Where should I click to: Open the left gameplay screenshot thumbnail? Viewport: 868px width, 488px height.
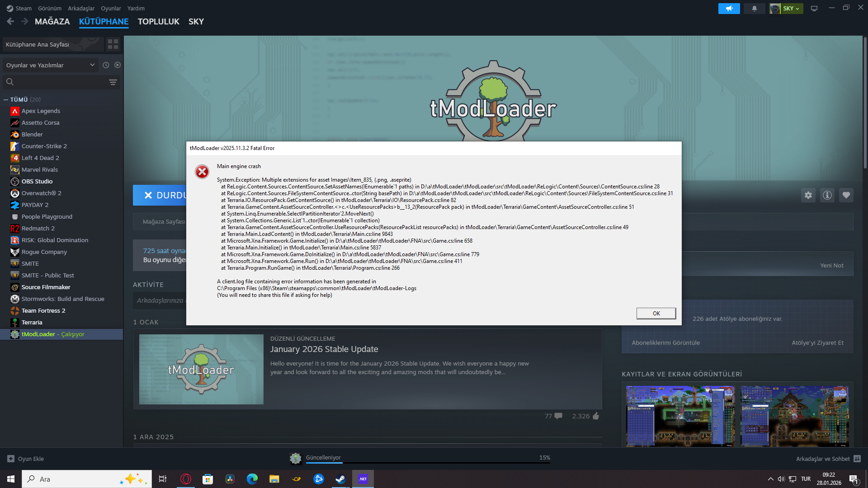point(680,416)
